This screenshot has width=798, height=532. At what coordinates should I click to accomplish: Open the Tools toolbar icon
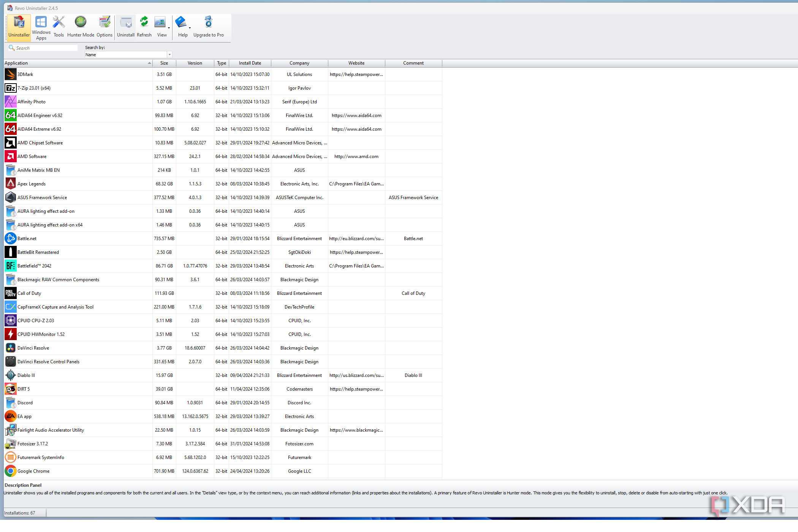click(59, 27)
